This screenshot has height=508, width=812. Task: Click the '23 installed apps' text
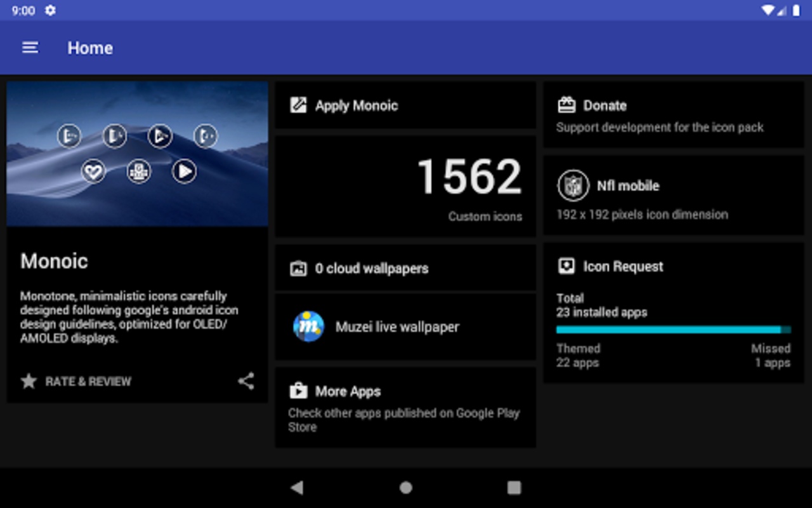601,312
